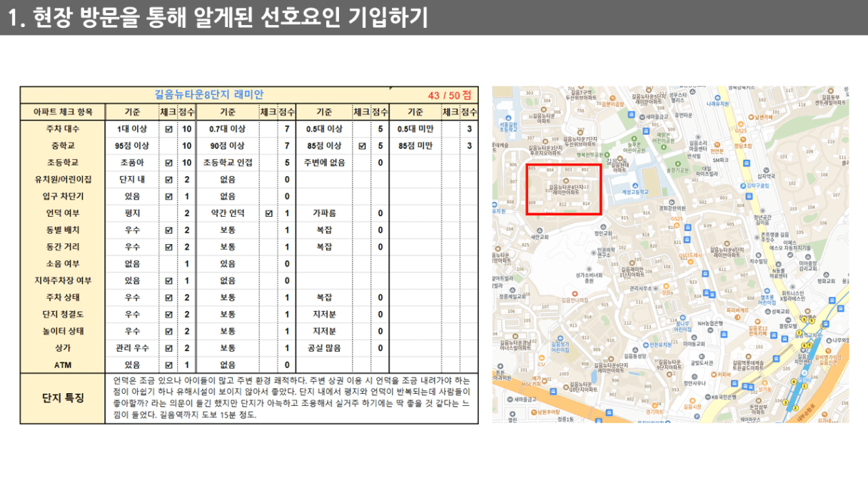The width and height of the screenshot is (868, 488).
Task: Select the 0.5대 미만 criterion cell
Action: point(415,129)
